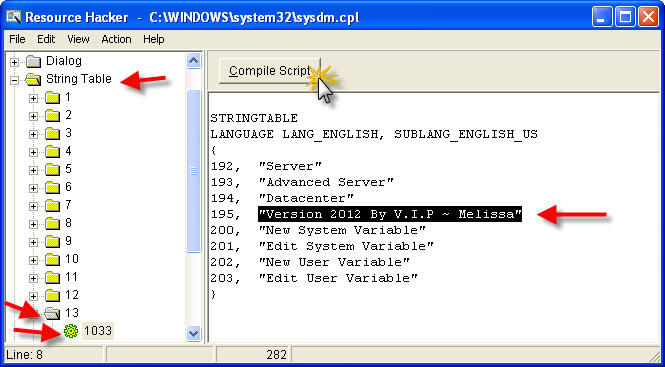Expand string table folder 2
This screenshot has height=367, width=665.
33,116
